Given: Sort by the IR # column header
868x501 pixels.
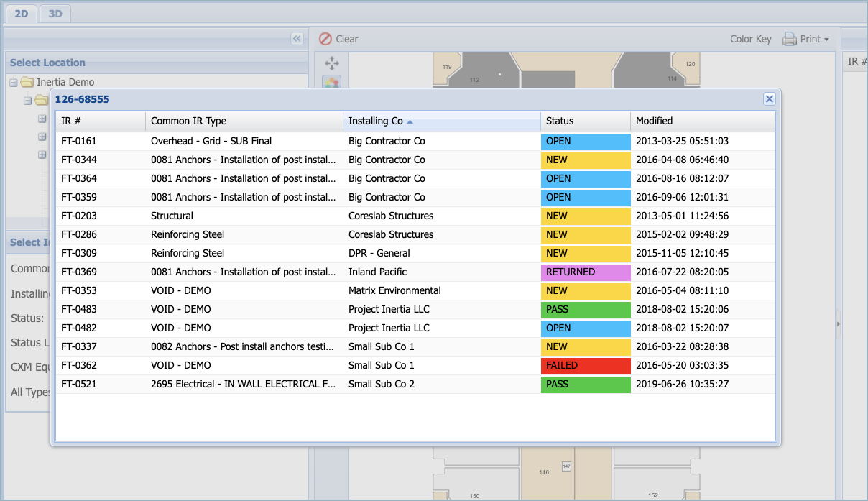Looking at the screenshot, I should [101, 121].
